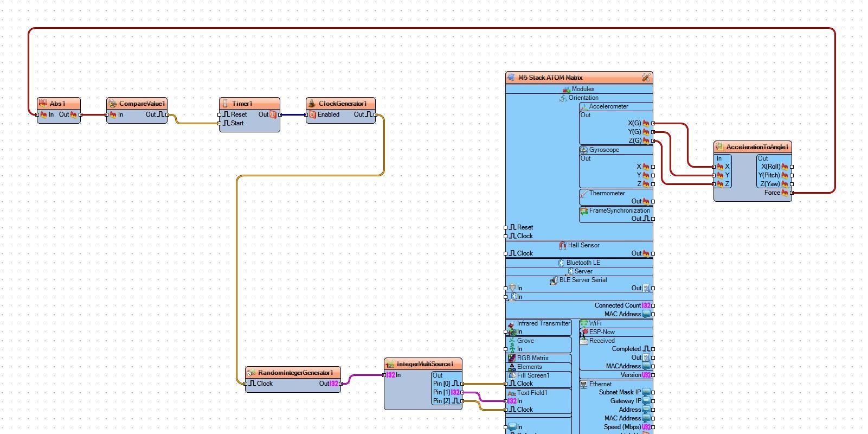Select the Thermometer Out pin

pyautogui.click(x=653, y=201)
